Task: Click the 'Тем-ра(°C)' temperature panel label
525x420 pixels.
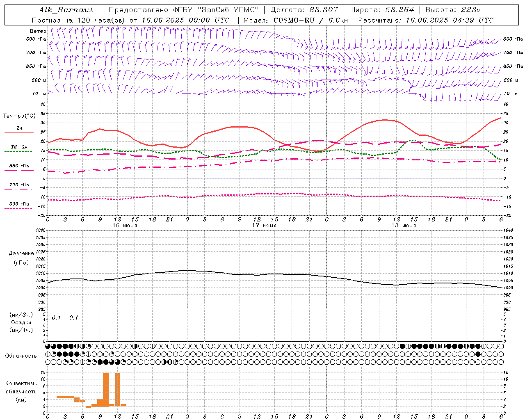Action: (19, 116)
